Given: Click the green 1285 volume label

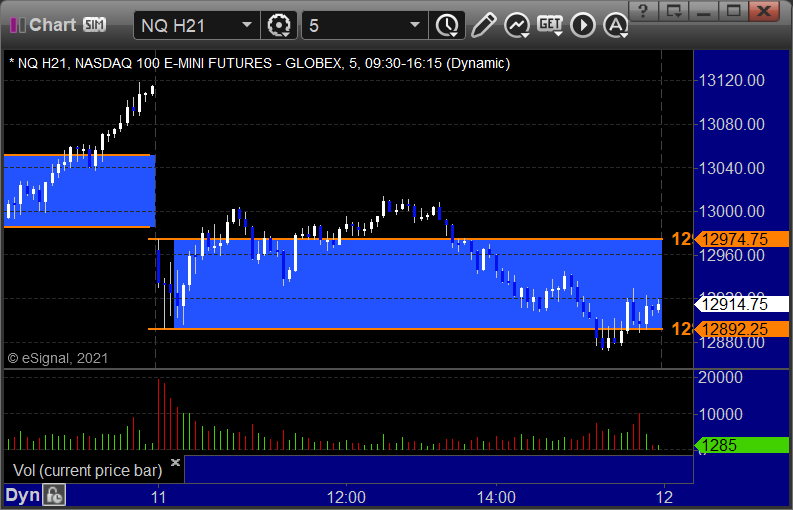Looking at the screenshot, I should (x=742, y=446).
